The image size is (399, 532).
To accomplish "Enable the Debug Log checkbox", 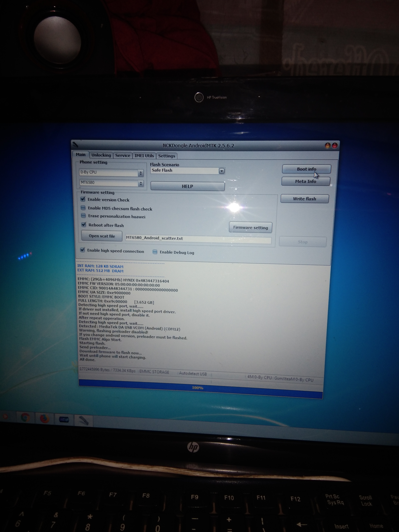I will [x=155, y=252].
